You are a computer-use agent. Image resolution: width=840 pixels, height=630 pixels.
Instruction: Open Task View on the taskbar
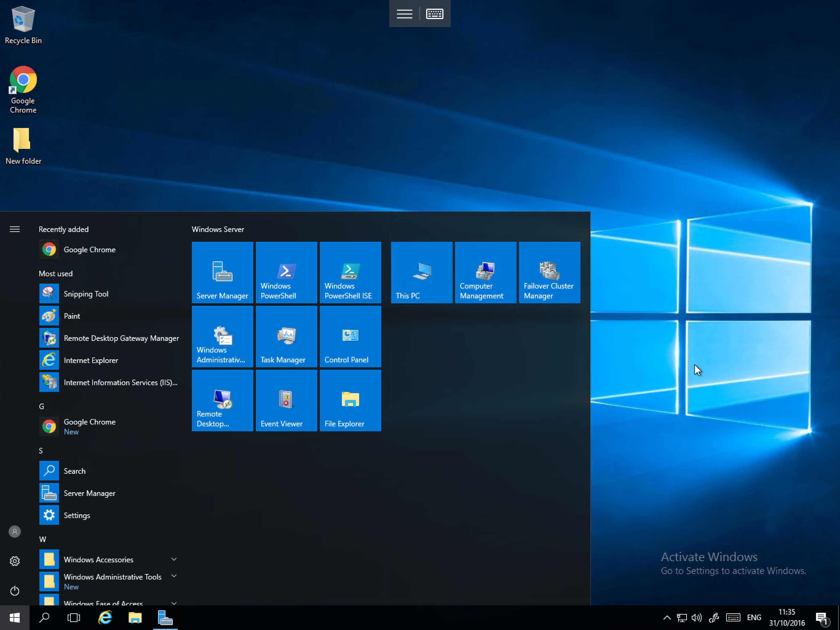point(74,618)
